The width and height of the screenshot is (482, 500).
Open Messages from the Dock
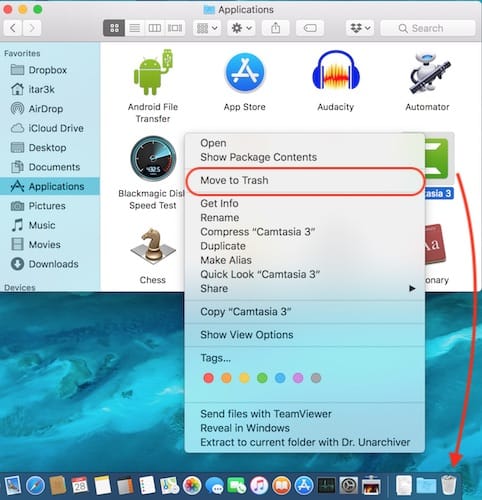tap(214, 486)
